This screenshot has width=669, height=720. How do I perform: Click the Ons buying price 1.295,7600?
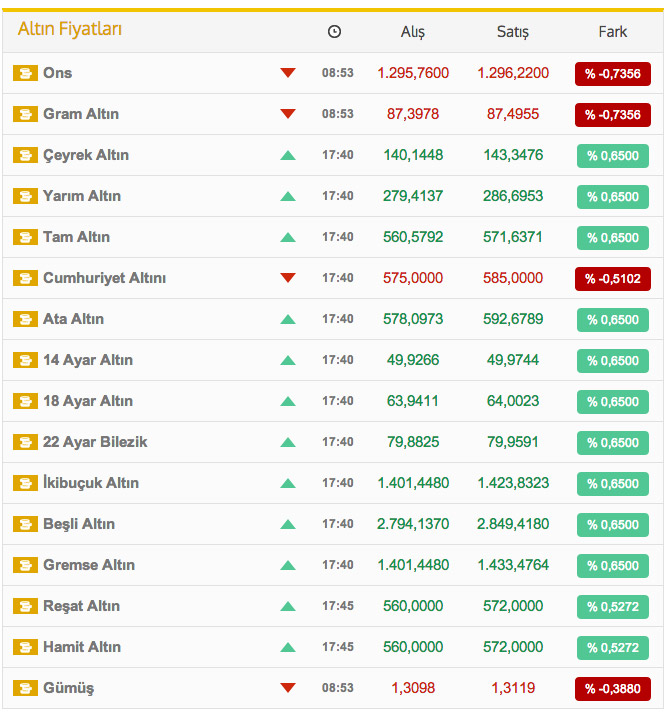click(x=413, y=73)
